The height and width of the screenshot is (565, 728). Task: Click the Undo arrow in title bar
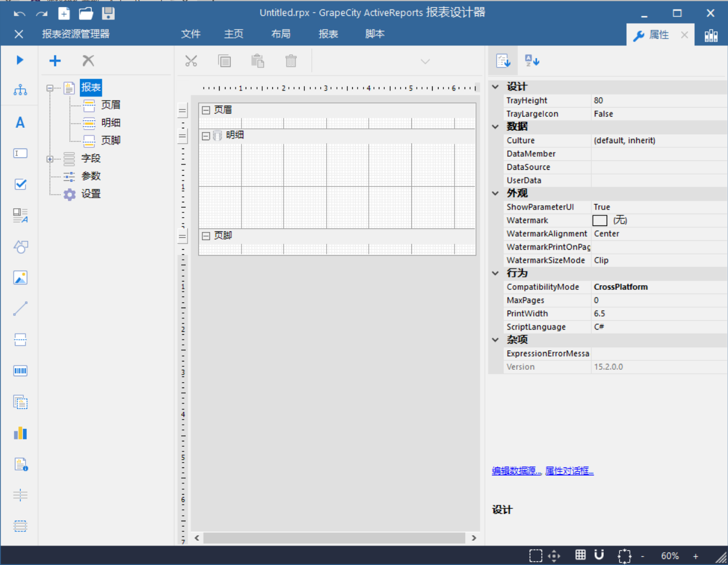[20, 14]
